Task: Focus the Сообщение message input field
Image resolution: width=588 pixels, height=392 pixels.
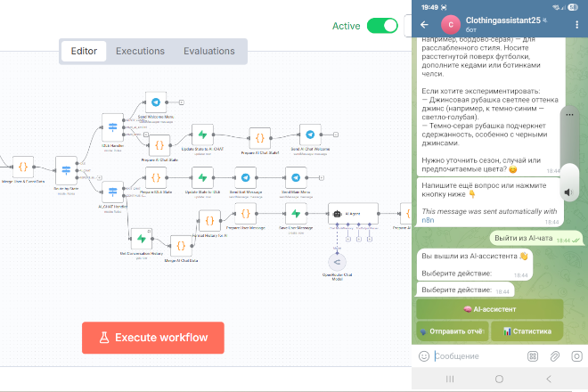Action: point(478,356)
